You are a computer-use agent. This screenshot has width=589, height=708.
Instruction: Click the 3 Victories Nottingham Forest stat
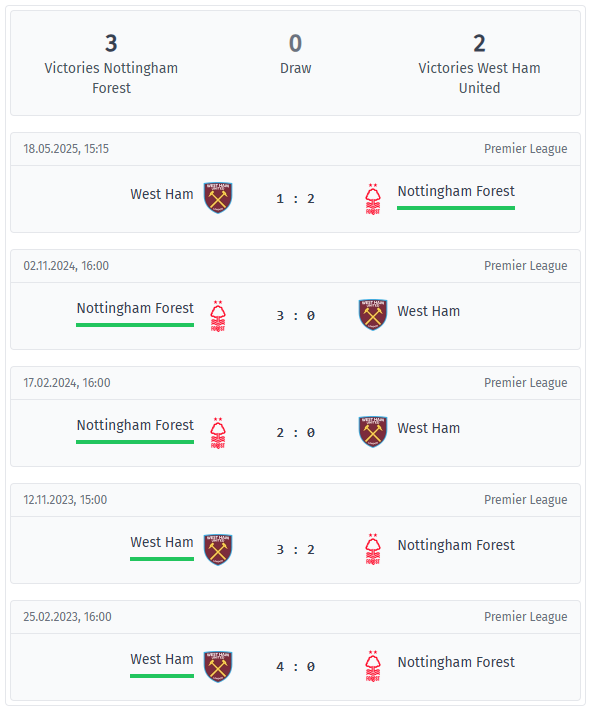coord(111,64)
